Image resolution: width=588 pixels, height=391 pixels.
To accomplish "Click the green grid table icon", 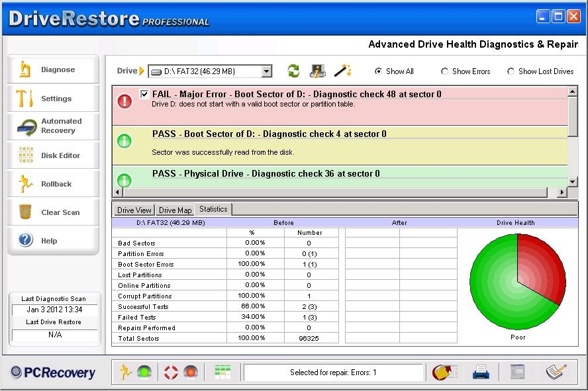I will tap(222, 372).
